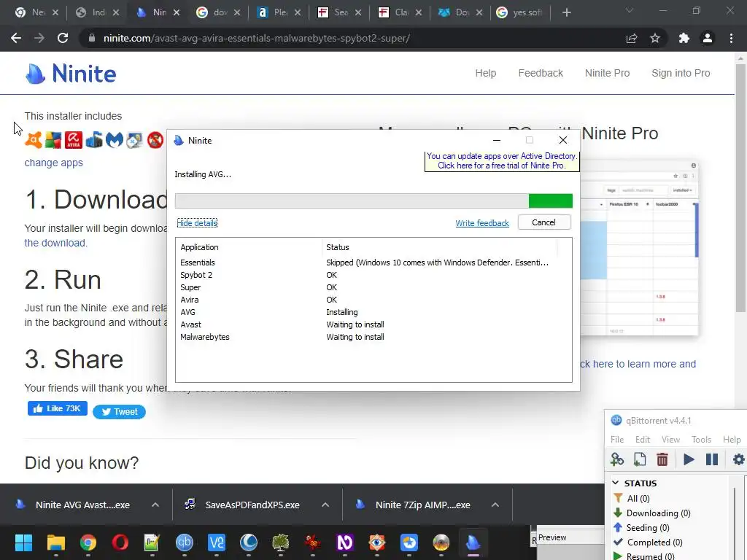The height and width of the screenshot is (560, 747).
Task: Open qBittorrent Edit menu
Action: pyautogui.click(x=642, y=440)
